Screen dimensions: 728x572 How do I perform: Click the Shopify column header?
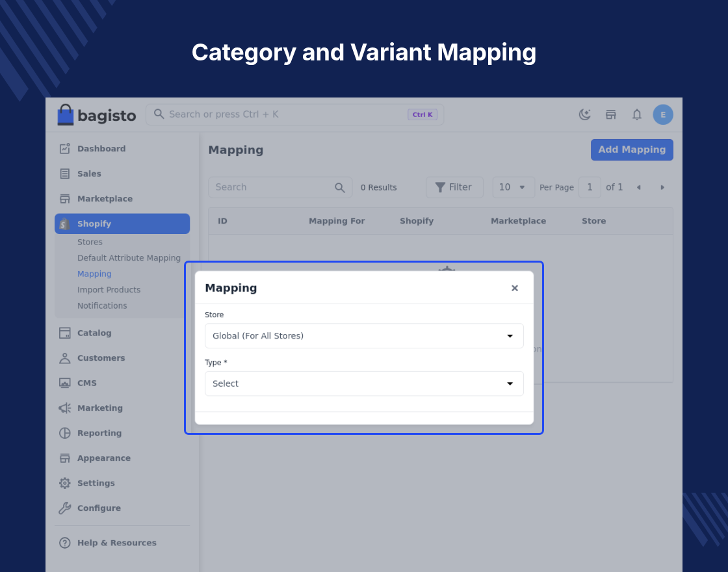pyautogui.click(x=417, y=221)
